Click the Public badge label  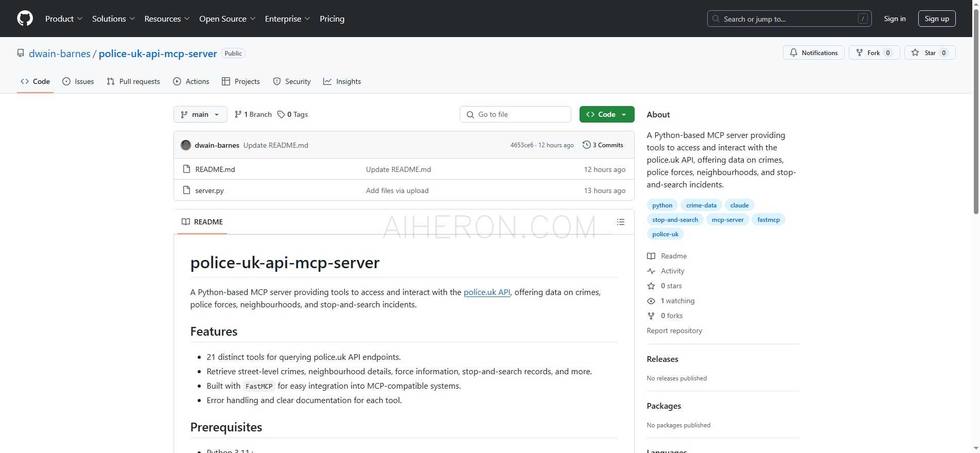point(233,54)
